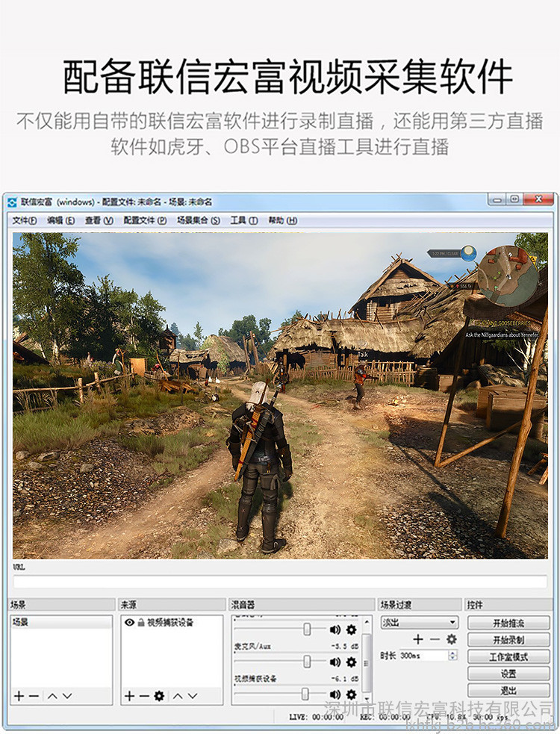This screenshot has height=734, width=560.
Task: Hide the 视频捕获设备 source with eye icon
Action: (x=130, y=622)
